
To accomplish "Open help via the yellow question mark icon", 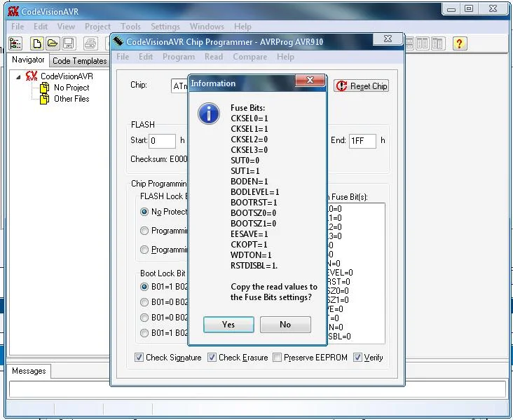I will point(459,43).
